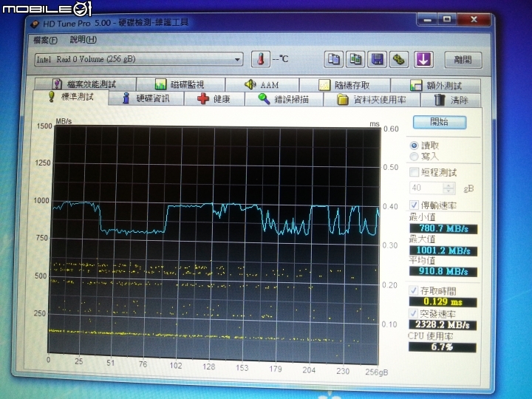Click the CPU usage value 6.7%

click(x=442, y=347)
